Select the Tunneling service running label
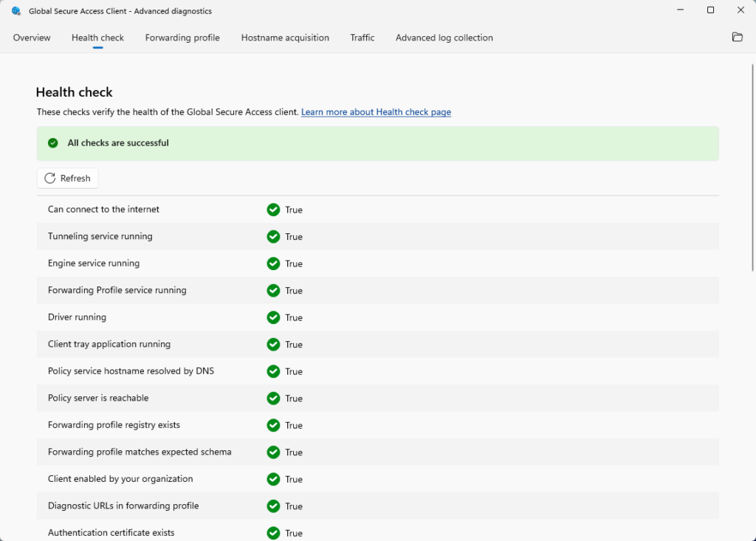Viewport: 756px width, 541px height. (100, 236)
